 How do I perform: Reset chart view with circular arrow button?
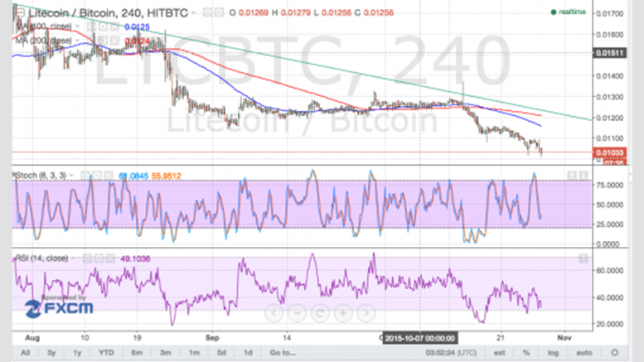(x=320, y=313)
